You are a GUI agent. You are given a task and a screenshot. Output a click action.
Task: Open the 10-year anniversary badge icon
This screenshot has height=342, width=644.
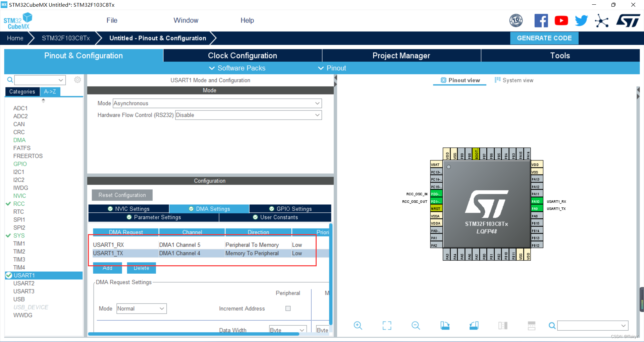click(516, 21)
